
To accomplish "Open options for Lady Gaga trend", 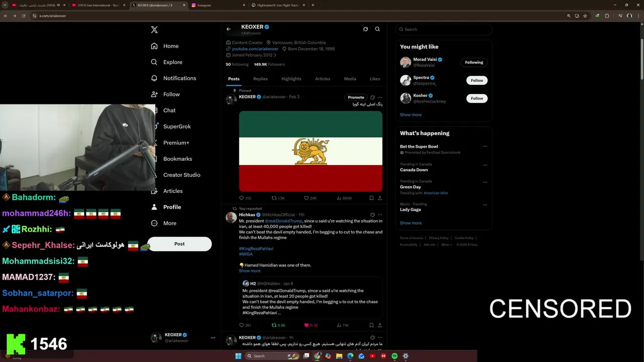I will (x=485, y=205).
